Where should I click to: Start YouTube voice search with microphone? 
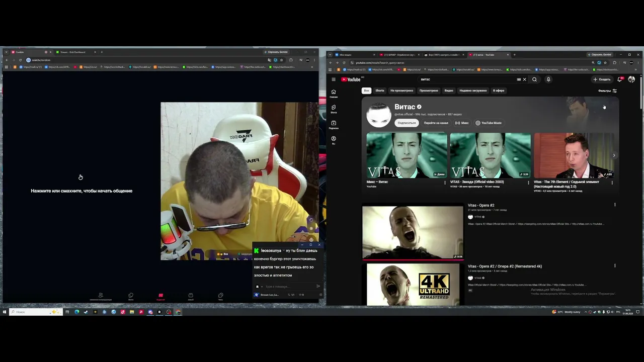coord(548,79)
